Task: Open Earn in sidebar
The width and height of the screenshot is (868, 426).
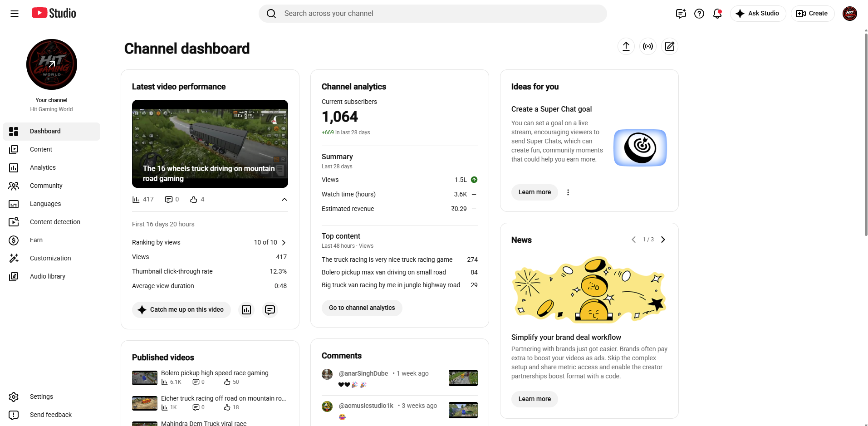Action: (x=51, y=240)
